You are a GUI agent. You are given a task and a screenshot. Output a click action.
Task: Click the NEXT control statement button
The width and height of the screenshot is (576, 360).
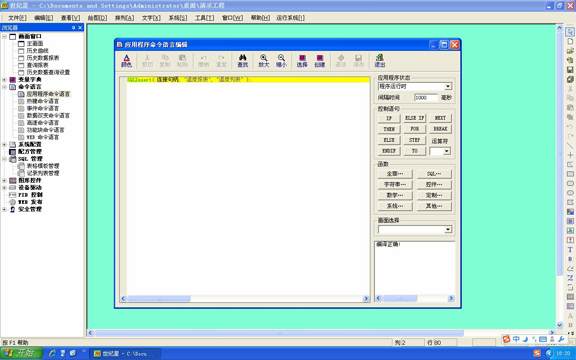pos(440,118)
